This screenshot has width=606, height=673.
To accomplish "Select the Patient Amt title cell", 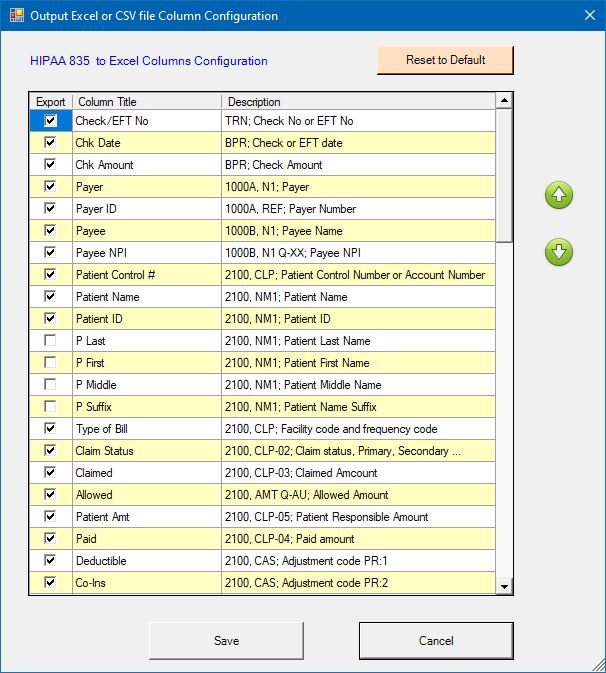I will tap(147, 517).
